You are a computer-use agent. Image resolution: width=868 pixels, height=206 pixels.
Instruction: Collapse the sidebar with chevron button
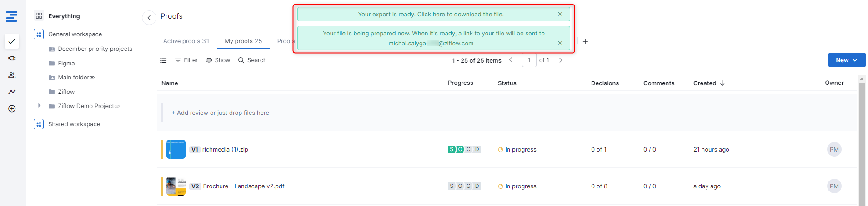click(x=149, y=18)
